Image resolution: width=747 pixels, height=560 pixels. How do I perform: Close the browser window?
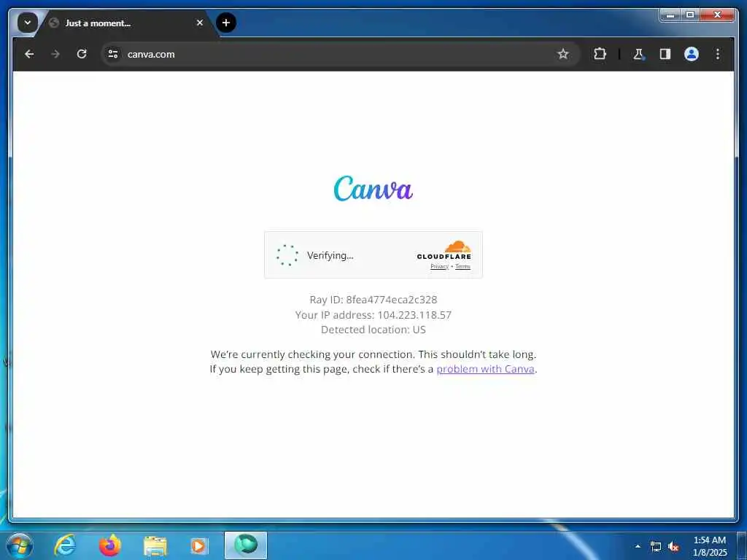pos(718,15)
